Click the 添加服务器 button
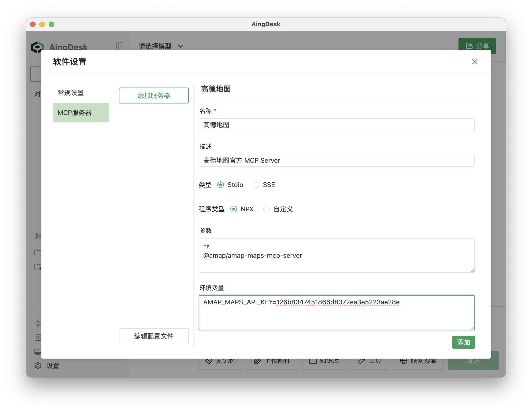This screenshot has width=532, height=412. 154,96
